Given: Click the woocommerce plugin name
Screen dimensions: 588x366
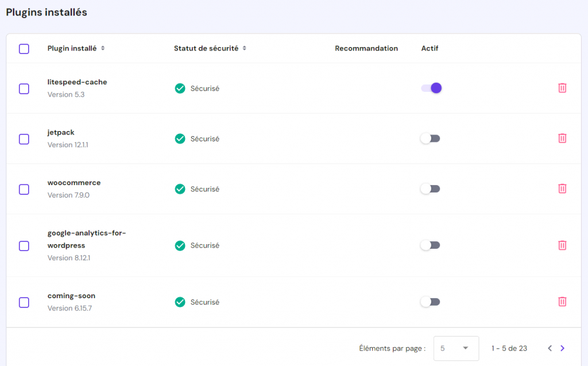Looking at the screenshot, I should click(74, 183).
